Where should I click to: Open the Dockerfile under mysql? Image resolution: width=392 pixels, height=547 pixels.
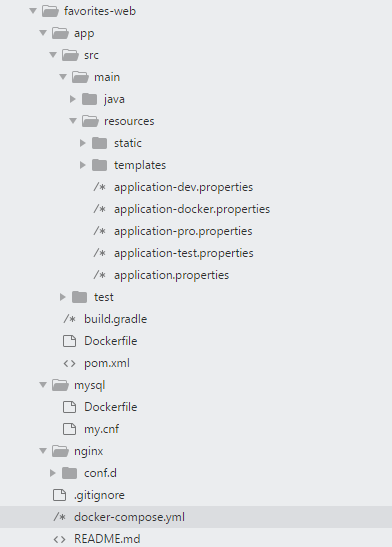111,407
